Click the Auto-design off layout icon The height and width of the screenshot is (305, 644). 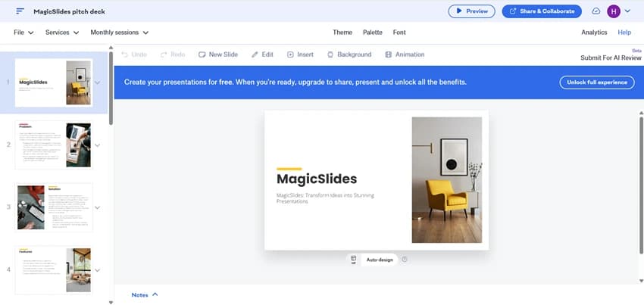(353, 260)
